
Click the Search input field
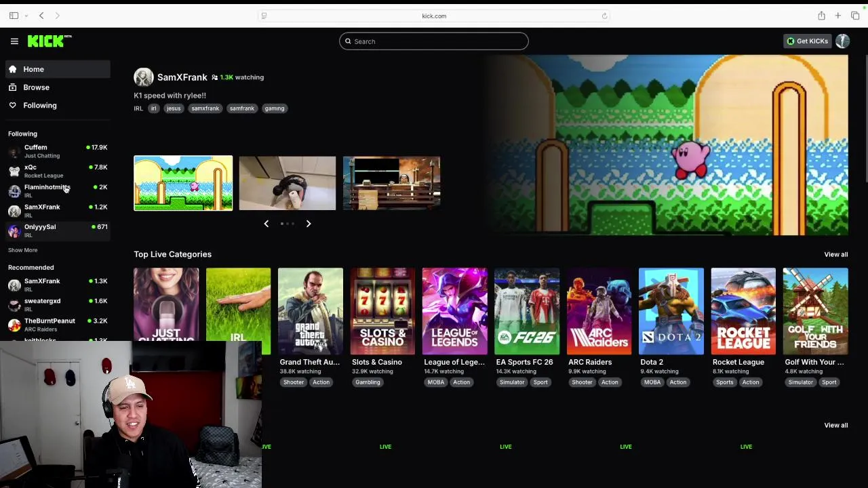[434, 41]
